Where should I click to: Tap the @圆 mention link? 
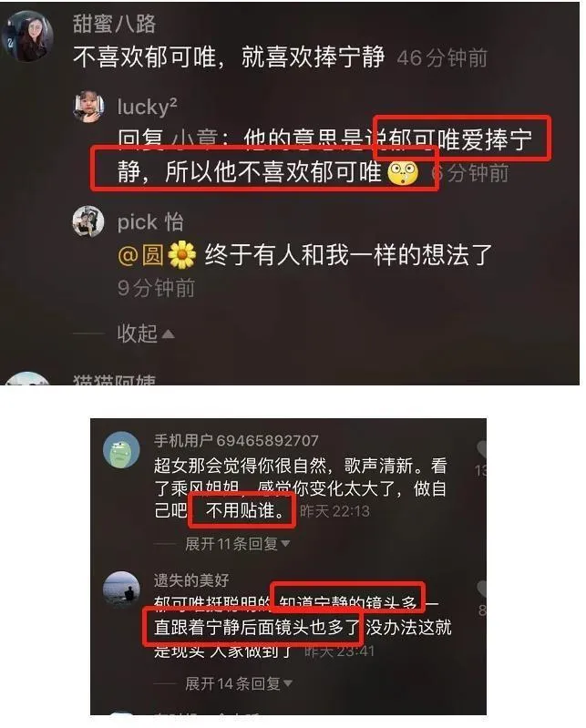coord(140,255)
